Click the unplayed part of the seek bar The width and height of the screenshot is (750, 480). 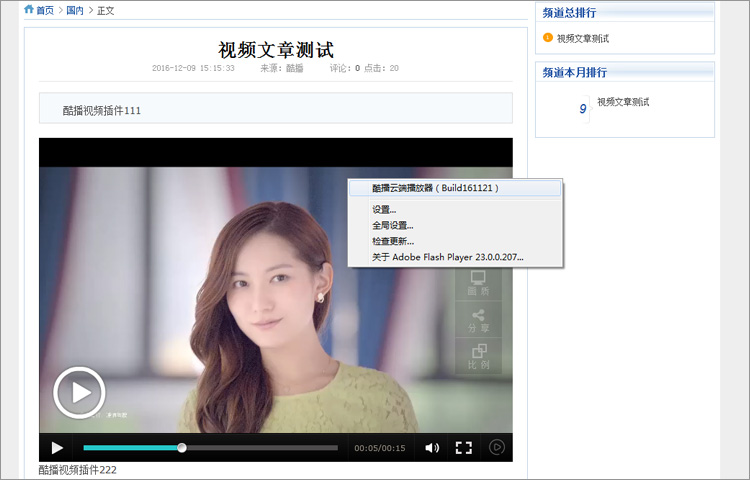[x=260, y=448]
